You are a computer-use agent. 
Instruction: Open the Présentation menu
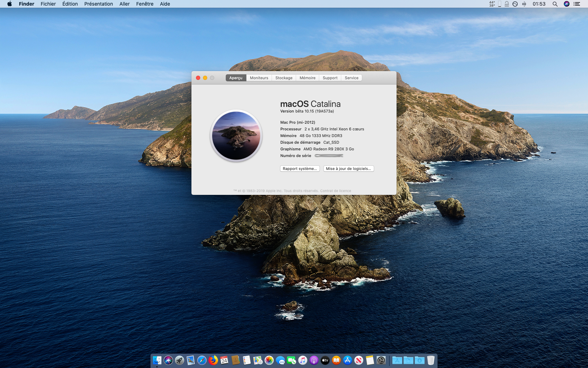coord(99,4)
